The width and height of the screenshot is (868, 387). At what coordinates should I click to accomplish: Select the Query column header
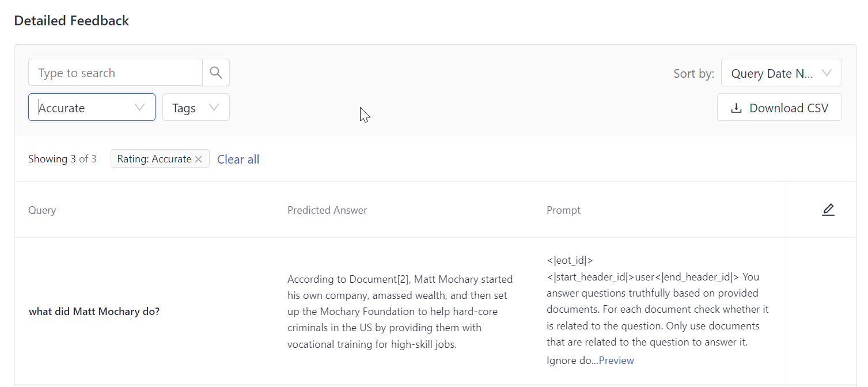coord(41,210)
